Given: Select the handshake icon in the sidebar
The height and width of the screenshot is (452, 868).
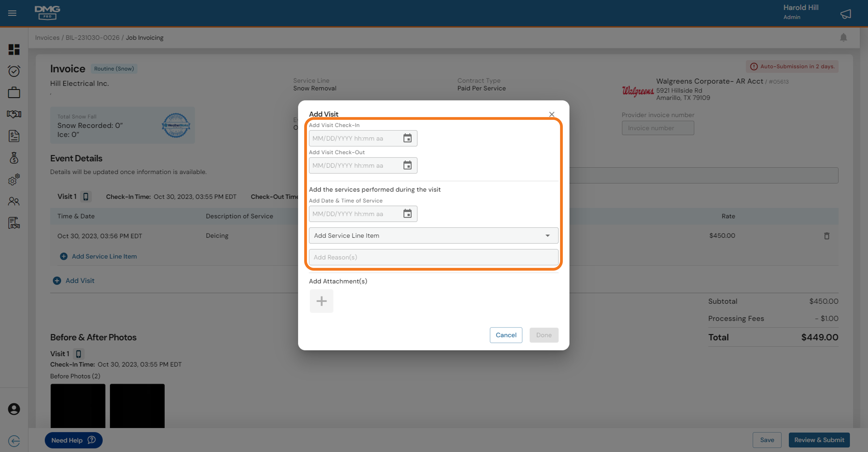Looking at the screenshot, I should coord(14,114).
